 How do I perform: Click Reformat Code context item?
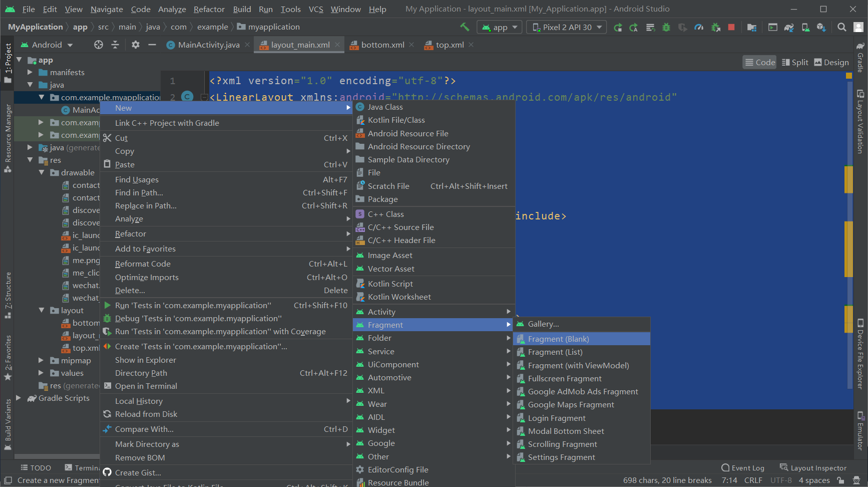click(x=226, y=264)
